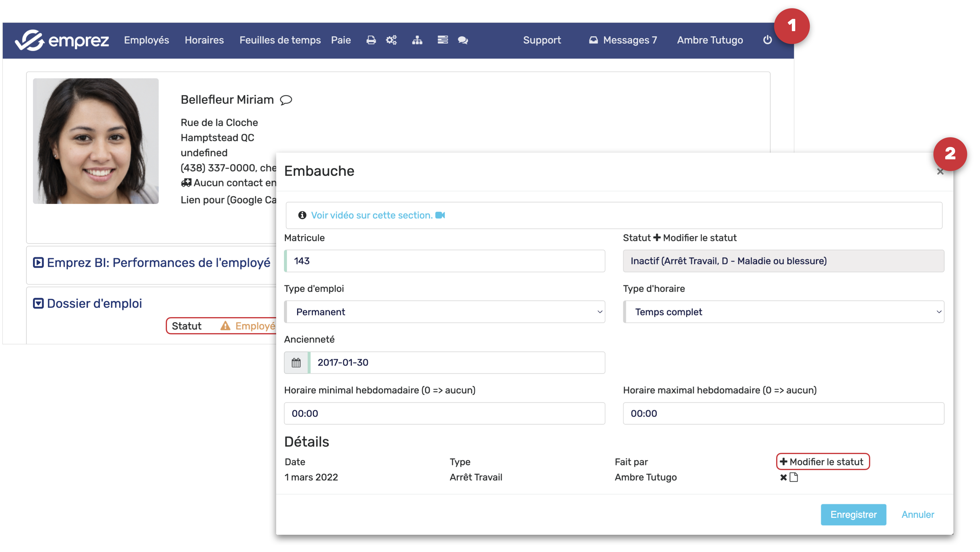The height and width of the screenshot is (552, 980).
Task: Open the chat bubbles navbar icon
Action: pyautogui.click(x=462, y=40)
